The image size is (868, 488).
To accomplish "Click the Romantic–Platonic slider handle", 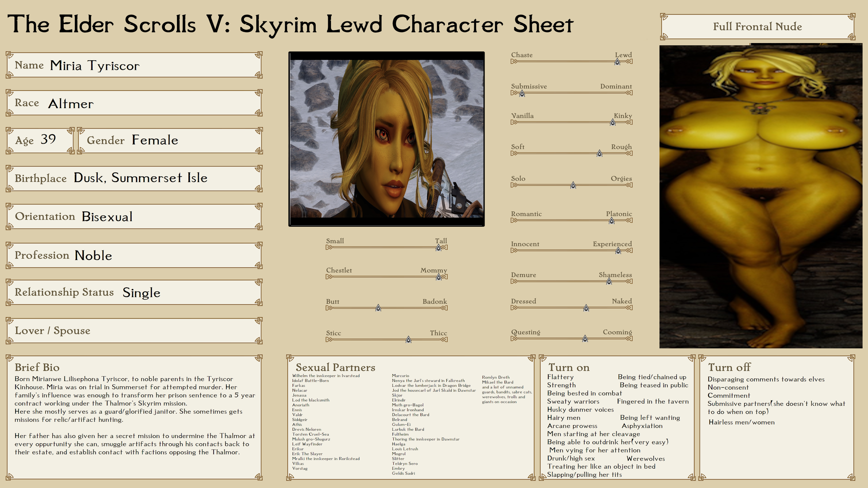I will coord(612,221).
